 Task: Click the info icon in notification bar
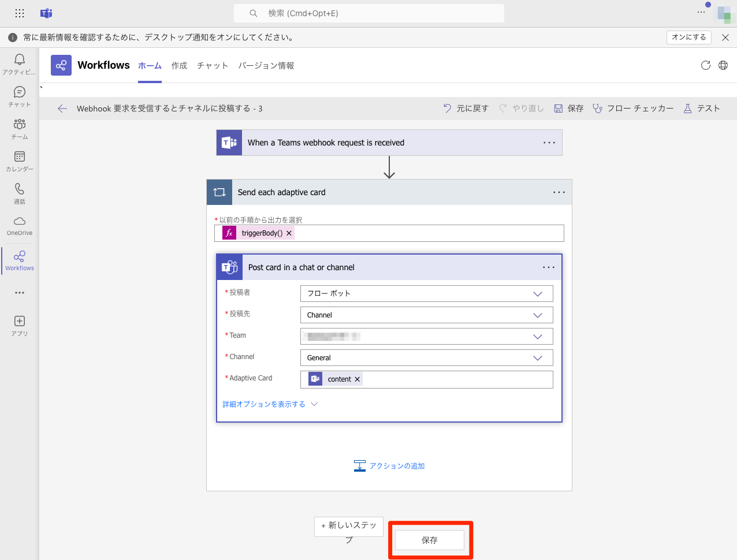coord(13,38)
